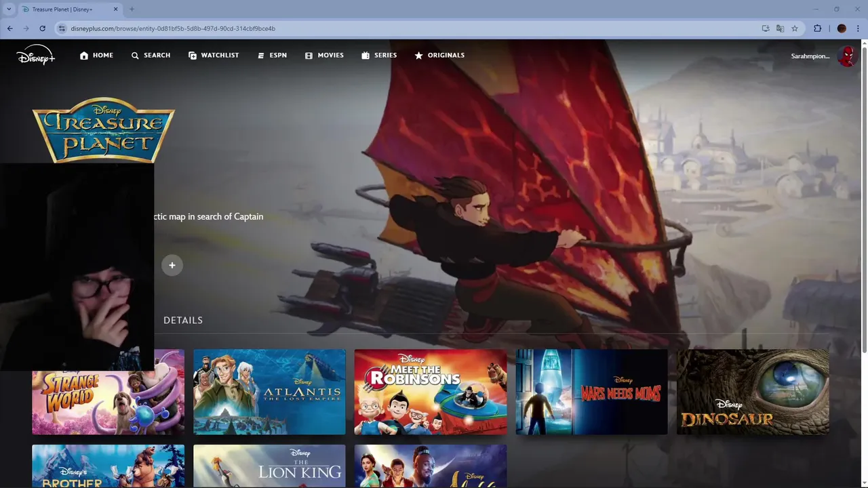The image size is (868, 488).
Task: Click the ESPN logo icon
Action: [x=261, y=56]
